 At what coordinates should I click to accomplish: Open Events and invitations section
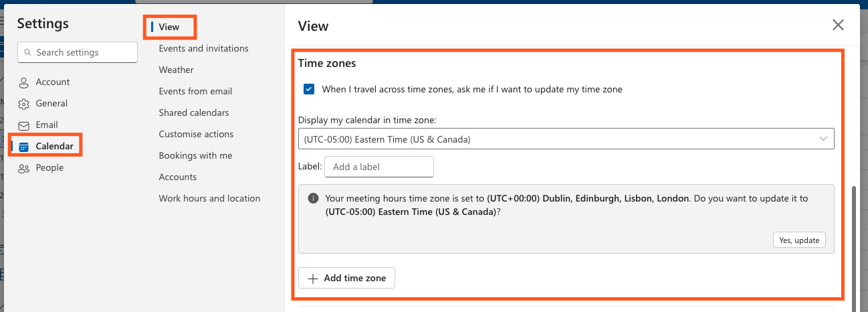click(203, 48)
